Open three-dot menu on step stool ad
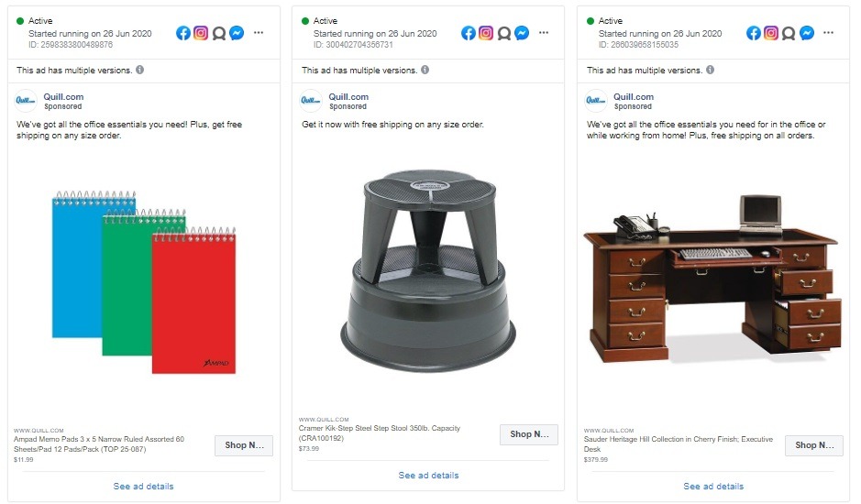This screenshot has height=504, width=861. click(544, 32)
